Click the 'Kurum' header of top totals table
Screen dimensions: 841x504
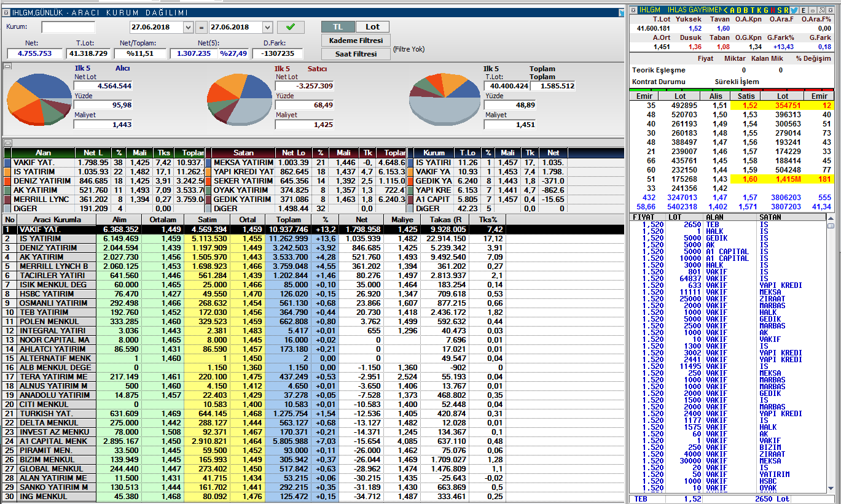(x=434, y=152)
